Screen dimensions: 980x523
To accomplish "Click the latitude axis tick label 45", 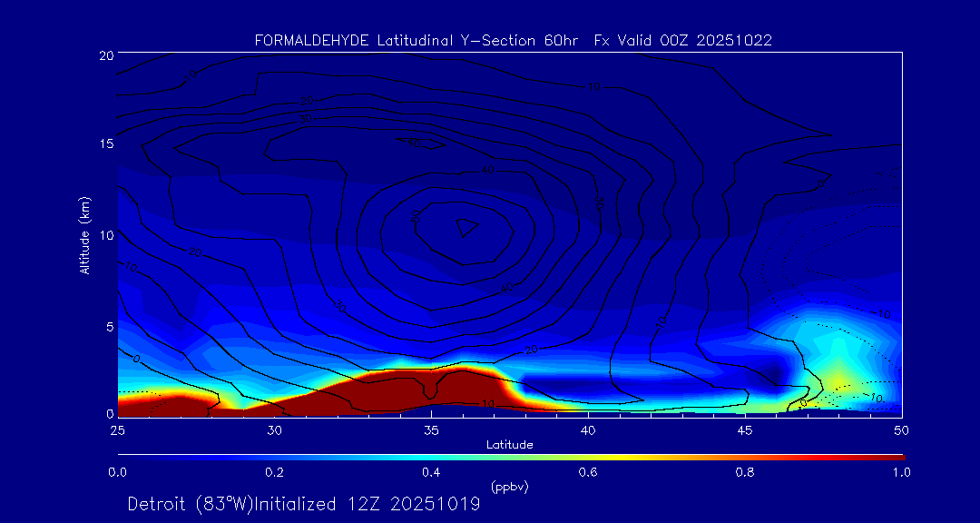I will pyautogui.click(x=745, y=430).
